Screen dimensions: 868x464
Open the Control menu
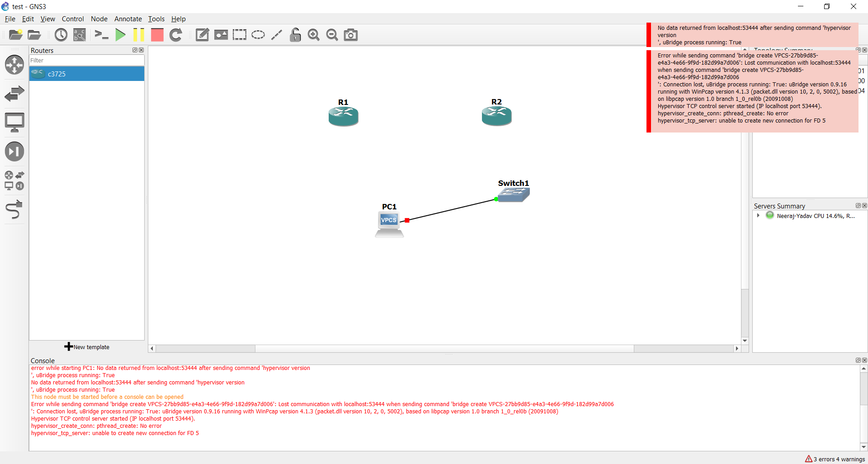pos(73,19)
